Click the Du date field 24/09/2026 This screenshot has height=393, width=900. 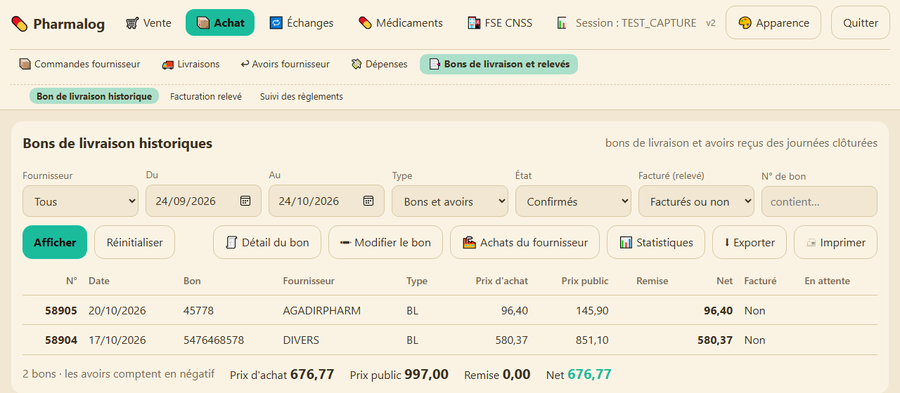tap(203, 201)
